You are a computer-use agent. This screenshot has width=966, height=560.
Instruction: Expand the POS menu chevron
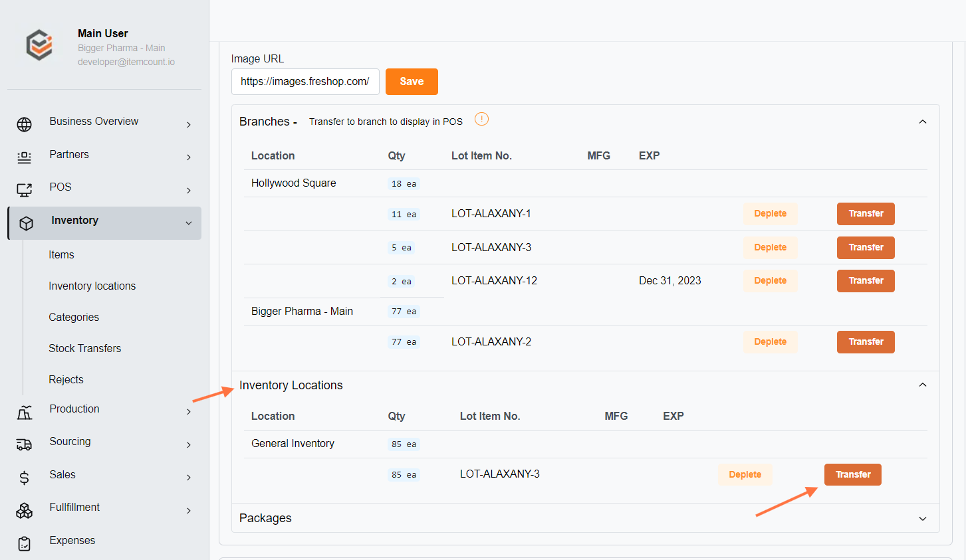tap(189, 191)
